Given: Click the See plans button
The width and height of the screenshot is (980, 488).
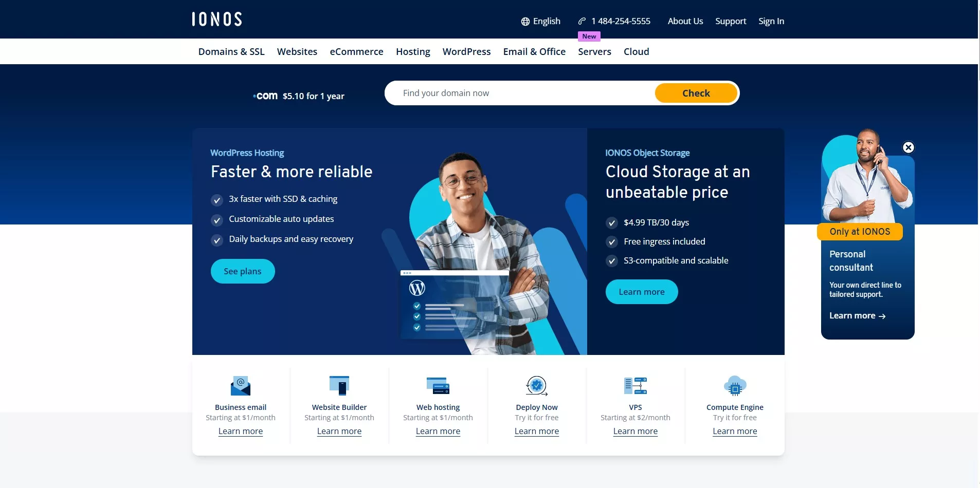Looking at the screenshot, I should [243, 271].
